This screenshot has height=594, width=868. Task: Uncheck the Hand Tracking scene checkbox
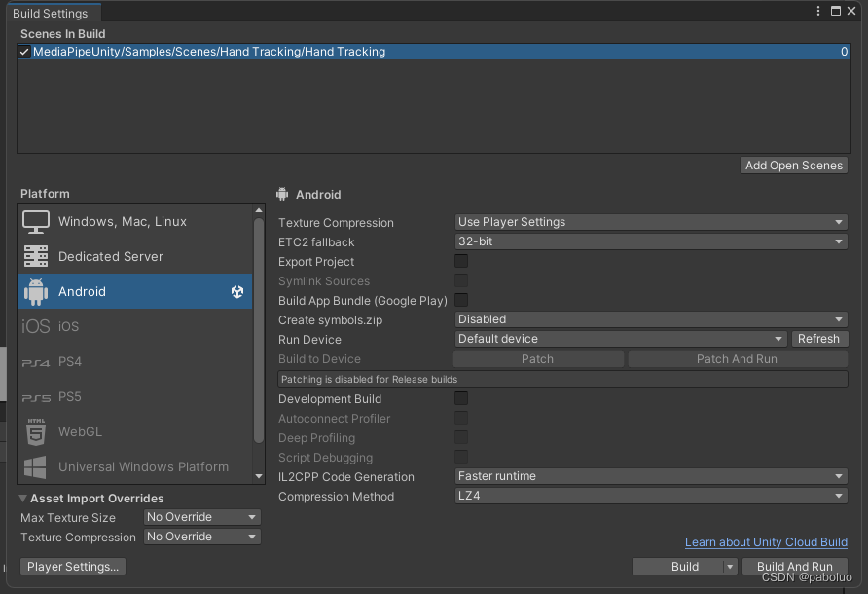pyautogui.click(x=23, y=52)
